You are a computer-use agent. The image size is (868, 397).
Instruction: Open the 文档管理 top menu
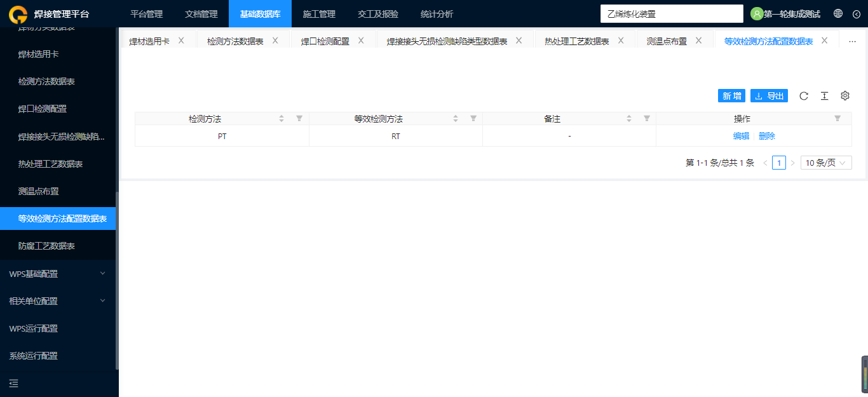[201, 14]
